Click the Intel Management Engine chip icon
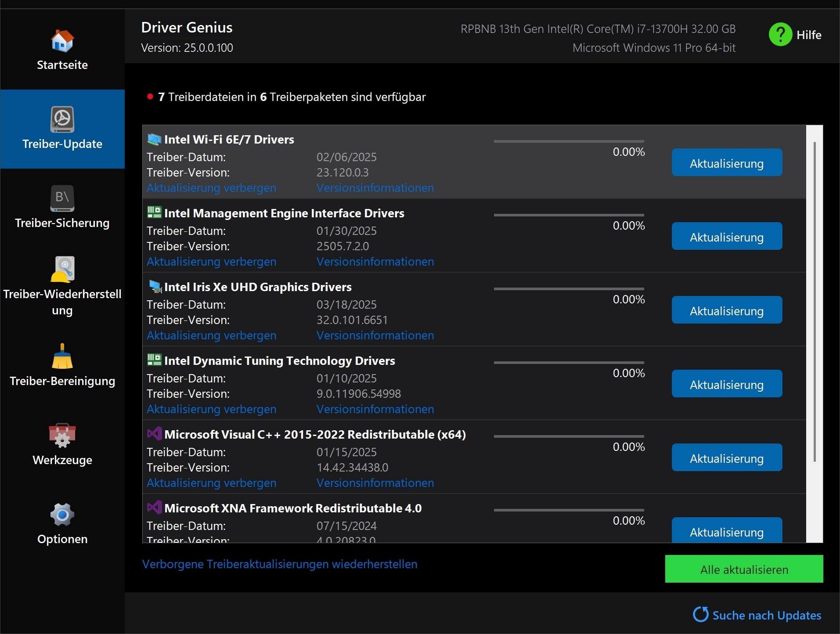The width and height of the screenshot is (840, 634). (154, 213)
